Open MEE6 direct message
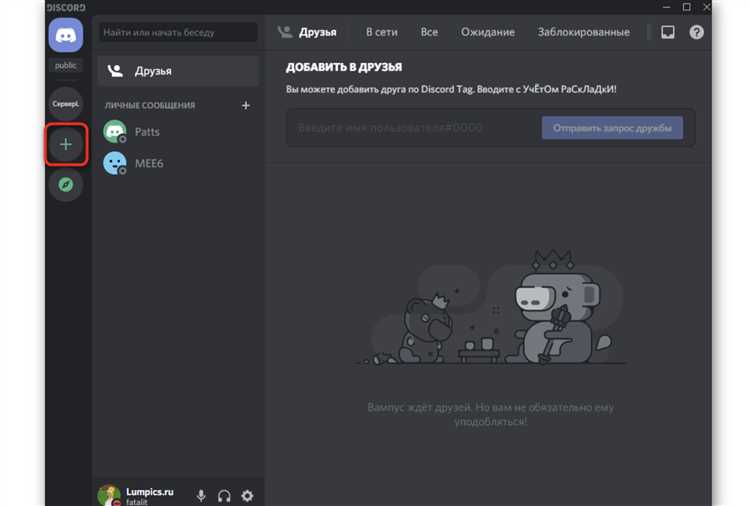The height and width of the screenshot is (506, 750). (178, 163)
